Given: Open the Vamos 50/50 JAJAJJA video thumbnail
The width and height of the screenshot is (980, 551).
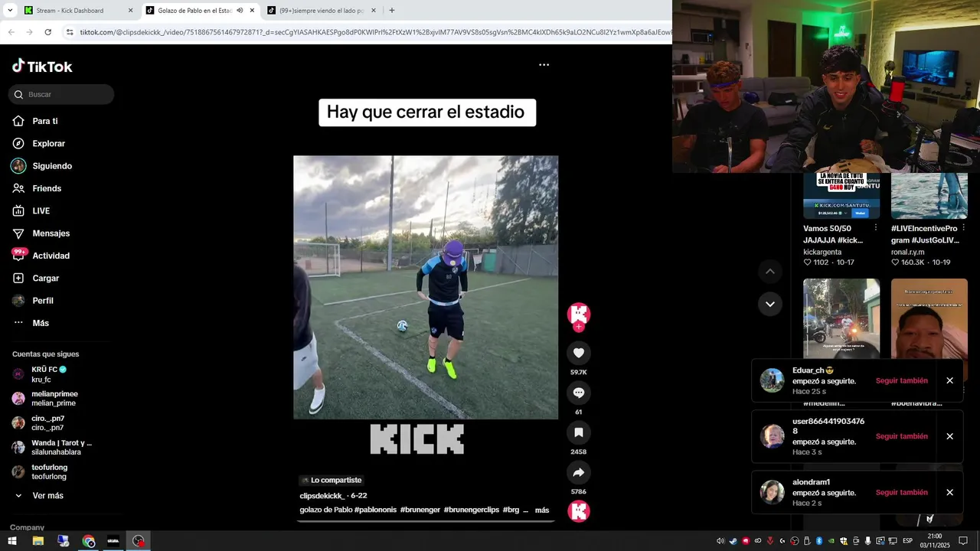Looking at the screenshot, I should [x=841, y=196].
